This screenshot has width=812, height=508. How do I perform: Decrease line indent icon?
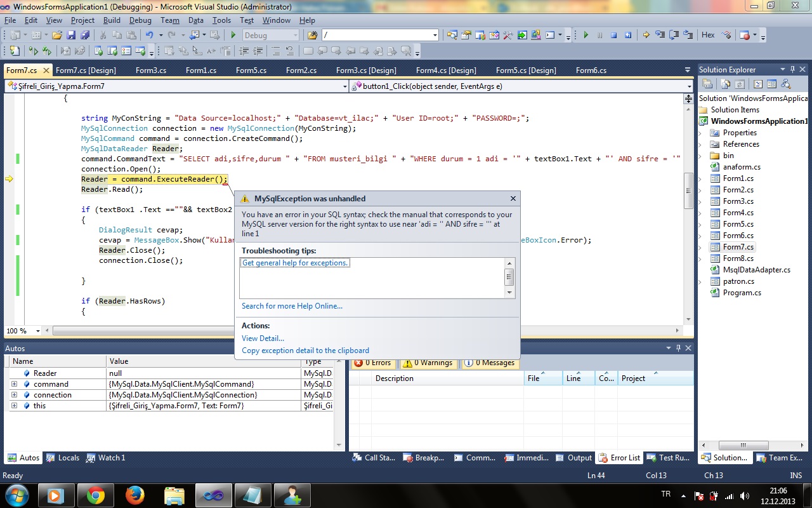[244, 51]
